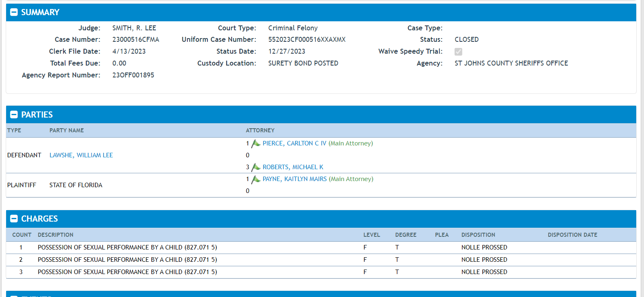Click status date 12/27/2023

287,52
